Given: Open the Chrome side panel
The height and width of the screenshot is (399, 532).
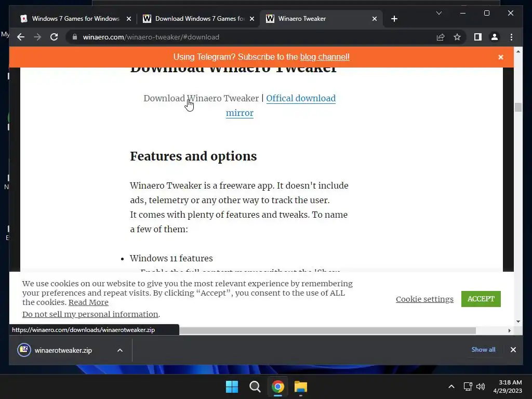Looking at the screenshot, I should point(478,37).
